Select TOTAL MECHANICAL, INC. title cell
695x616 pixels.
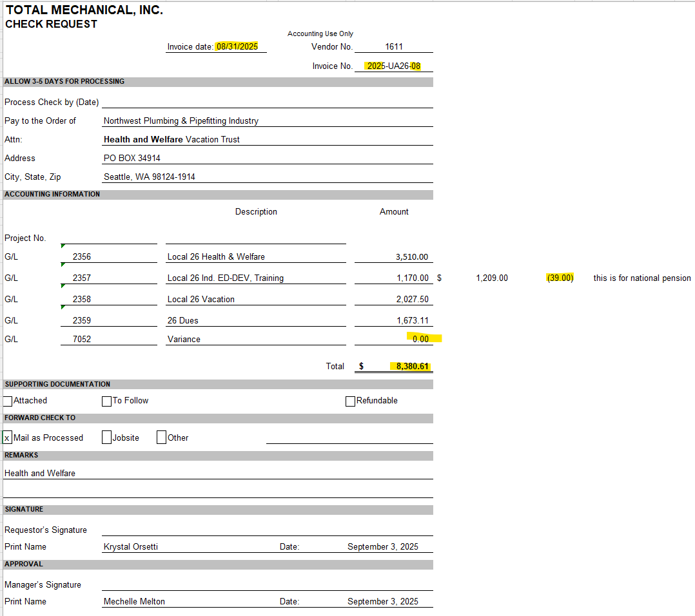tap(84, 10)
